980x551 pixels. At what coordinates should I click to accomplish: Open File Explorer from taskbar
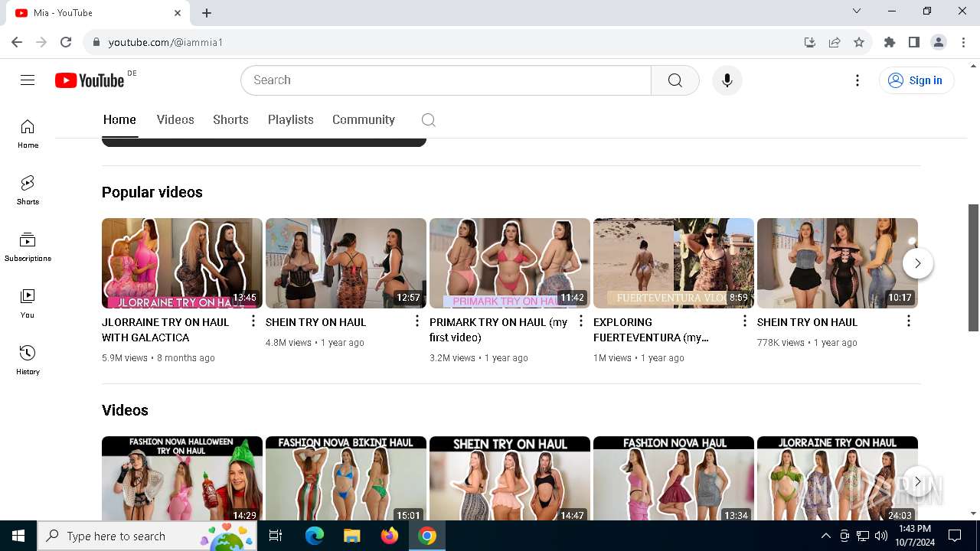coord(352,536)
